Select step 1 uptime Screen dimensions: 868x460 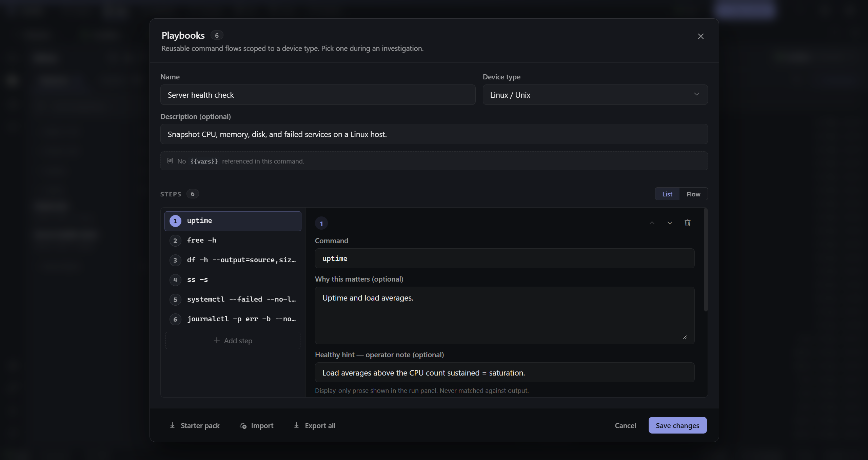(233, 221)
